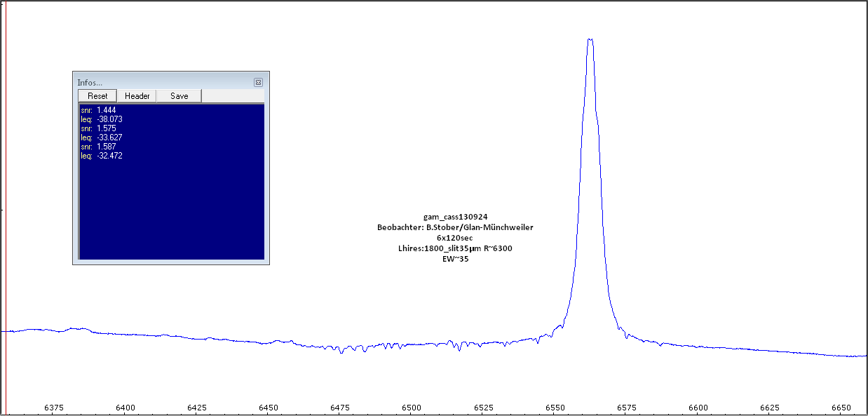Click the 6400 wavelength axis label
868x416 pixels.
[x=126, y=408]
